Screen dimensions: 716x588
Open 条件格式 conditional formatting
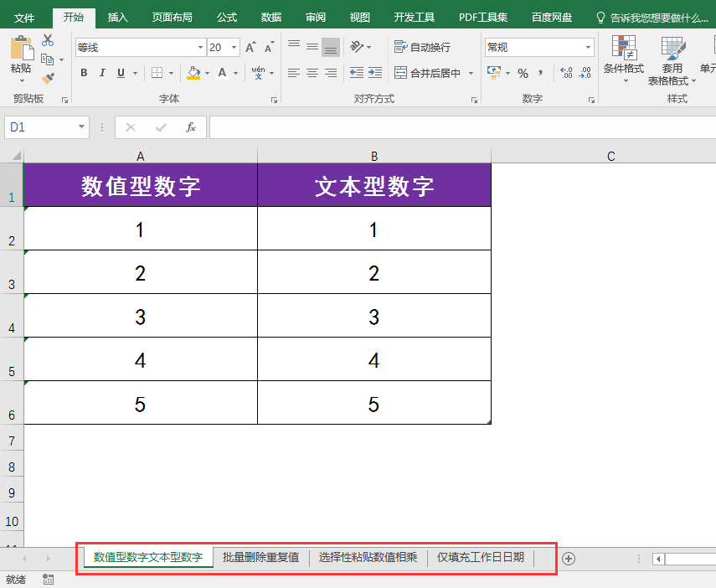click(624, 59)
